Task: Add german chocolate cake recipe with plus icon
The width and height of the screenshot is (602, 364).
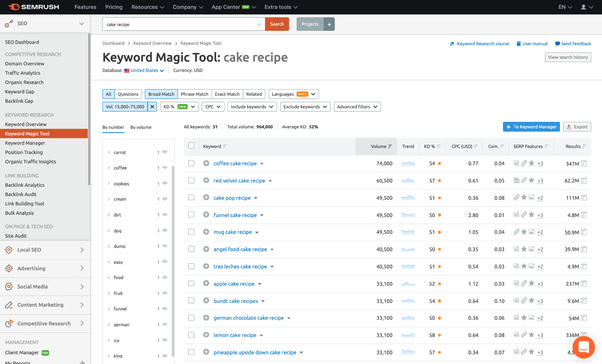Action: pyautogui.click(x=206, y=318)
